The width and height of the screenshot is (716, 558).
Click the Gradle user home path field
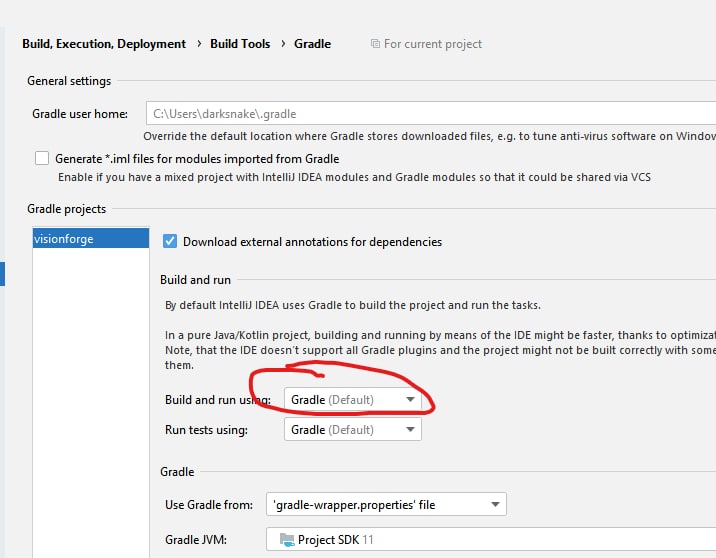431,113
